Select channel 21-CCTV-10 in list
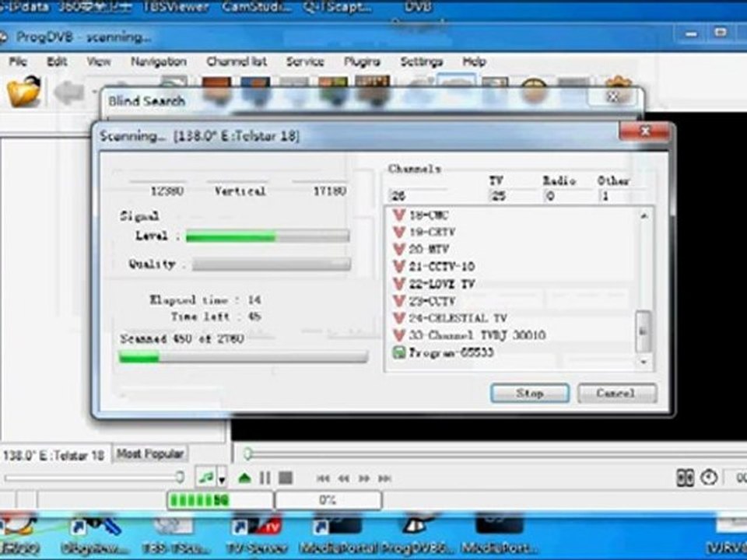This screenshot has height=560, width=747. [x=442, y=266]
